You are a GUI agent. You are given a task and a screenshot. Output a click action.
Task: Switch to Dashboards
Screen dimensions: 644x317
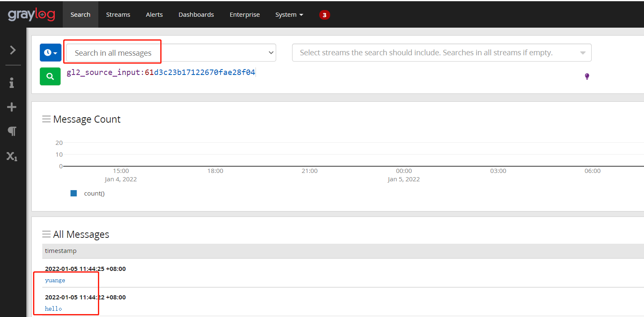coord(196,15)
